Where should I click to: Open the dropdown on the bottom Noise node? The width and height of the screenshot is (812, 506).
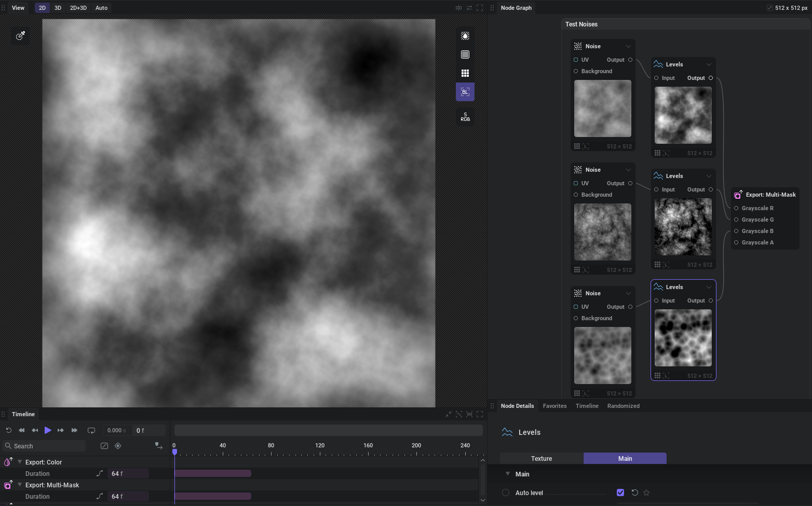click(628, 293)
